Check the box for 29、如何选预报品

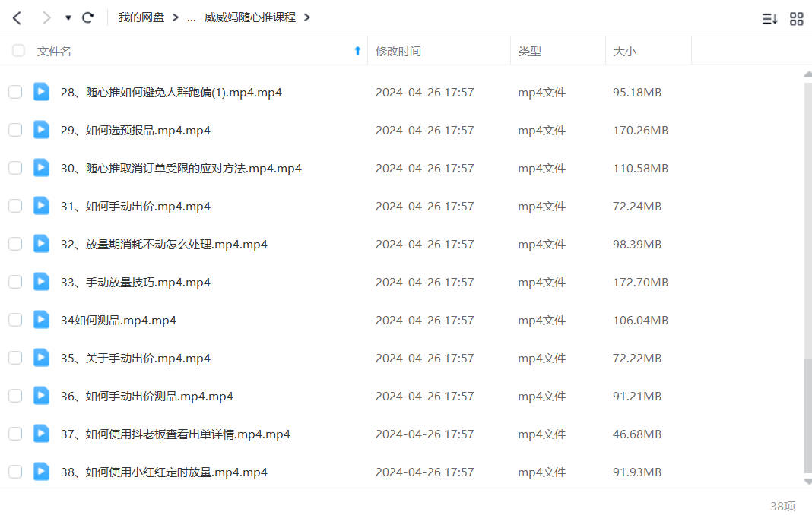pyautogui.click(x=15, y=130)
